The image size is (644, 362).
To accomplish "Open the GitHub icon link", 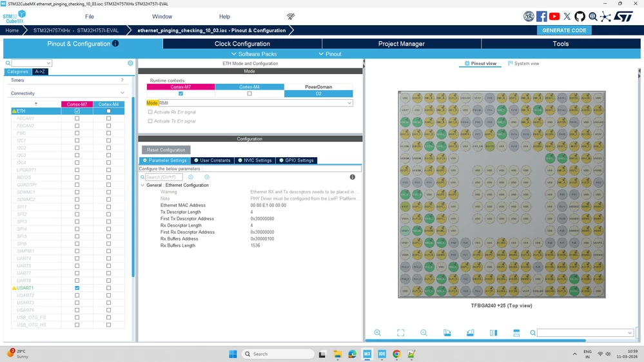I will [x=580, y=16].
